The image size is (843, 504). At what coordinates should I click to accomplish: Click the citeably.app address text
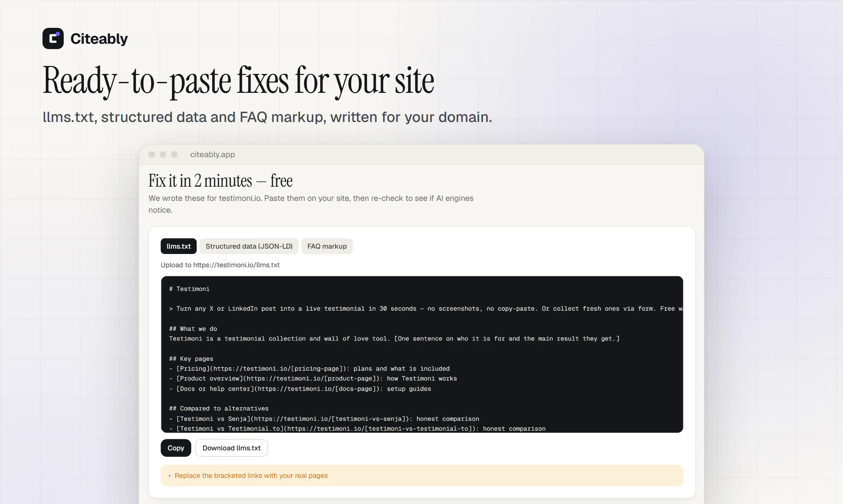pyautogui.click(x=212, y=155)
